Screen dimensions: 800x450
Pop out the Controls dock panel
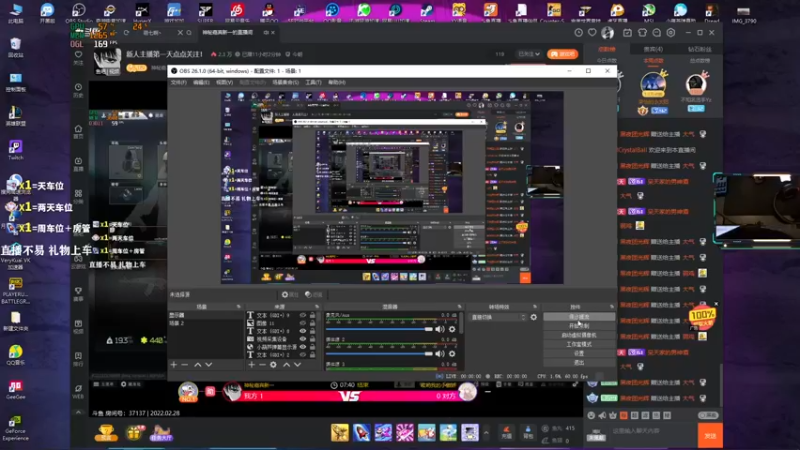(611, 307)
